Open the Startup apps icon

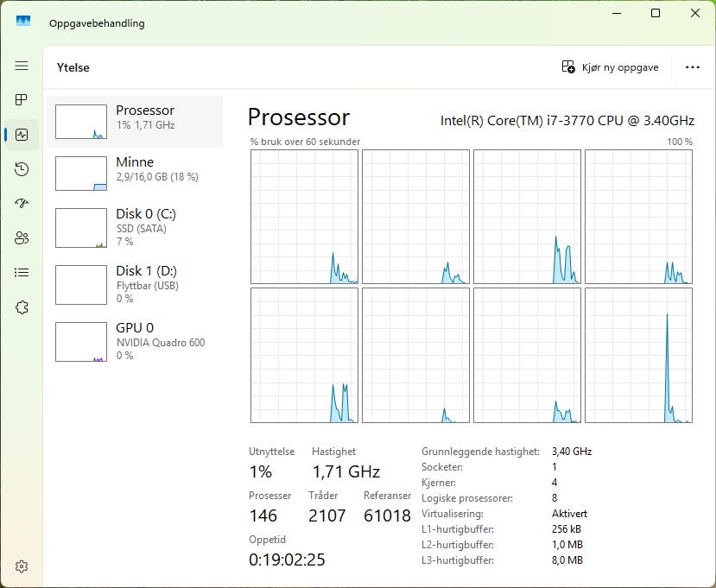click(22, 203)
